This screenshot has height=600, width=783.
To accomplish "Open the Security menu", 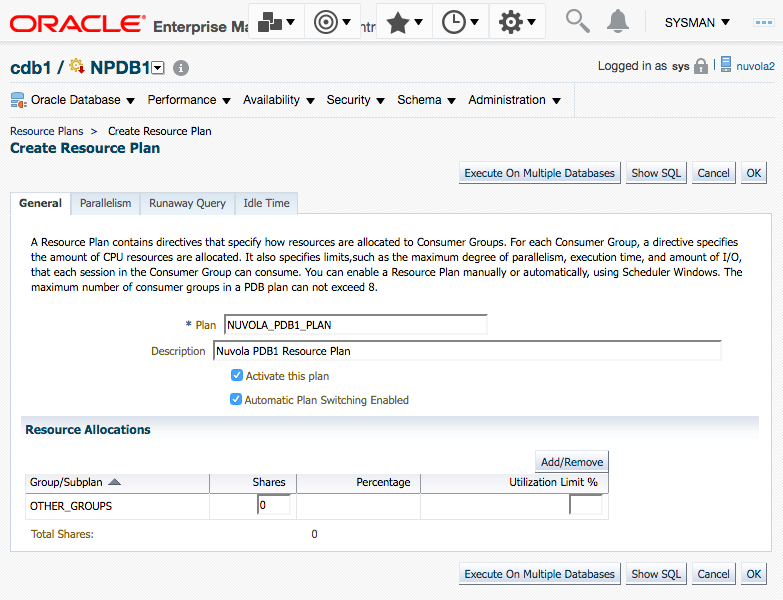I will [x=356, y=100].
